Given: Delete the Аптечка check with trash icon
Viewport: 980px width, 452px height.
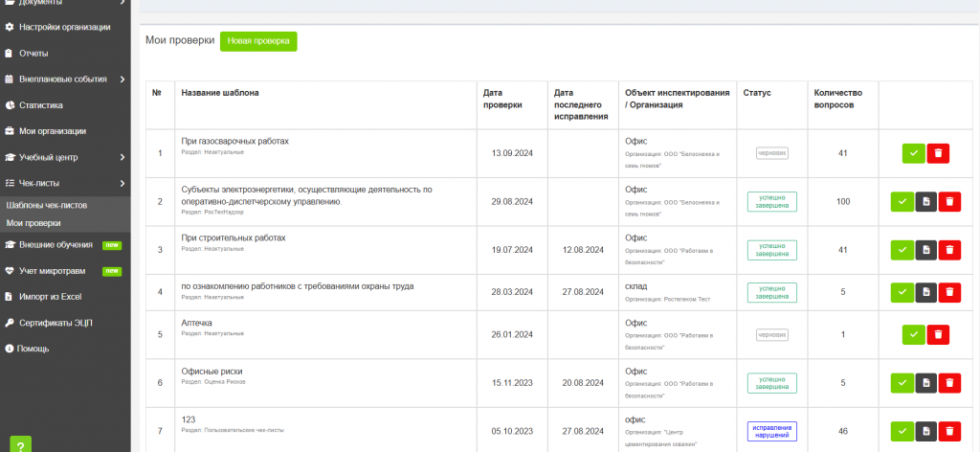Looking at the screenshot, I should click(x=938, y=334).
